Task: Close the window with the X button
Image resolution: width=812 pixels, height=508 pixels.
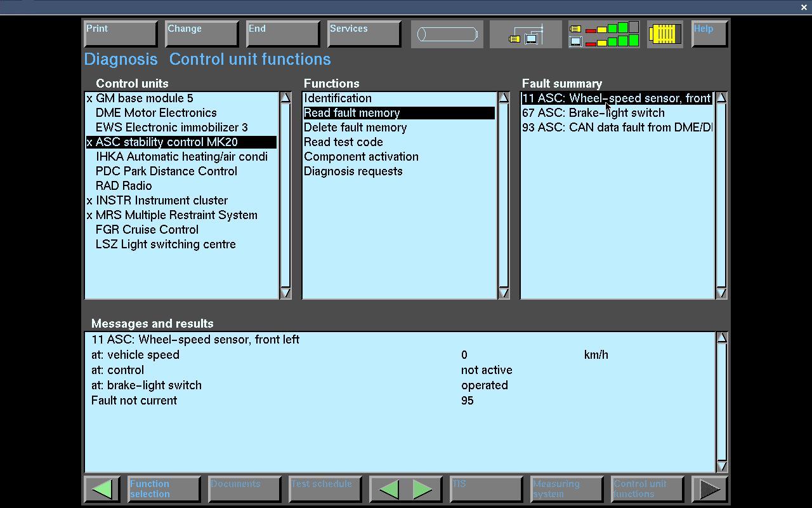Action: (804, 7)
